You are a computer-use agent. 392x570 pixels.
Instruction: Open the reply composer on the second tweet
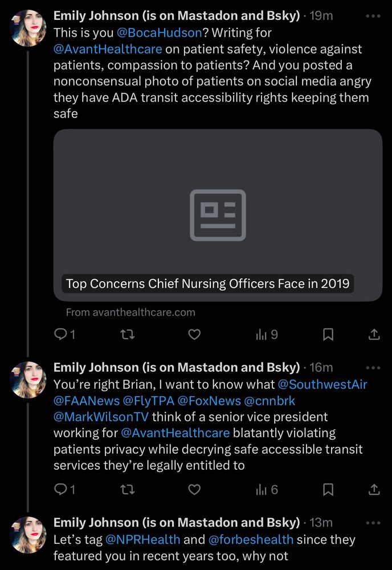(x=61, y=490)
